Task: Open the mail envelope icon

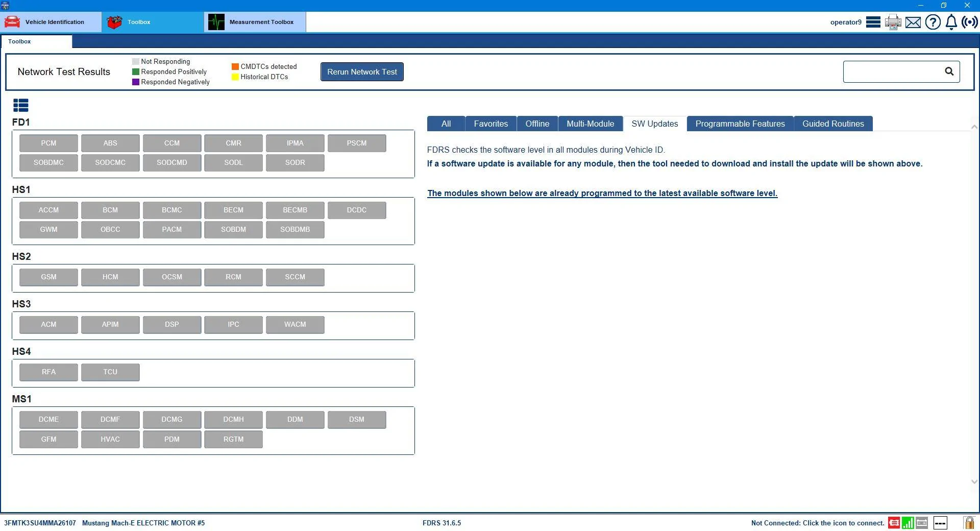Action: pos(913,22)
